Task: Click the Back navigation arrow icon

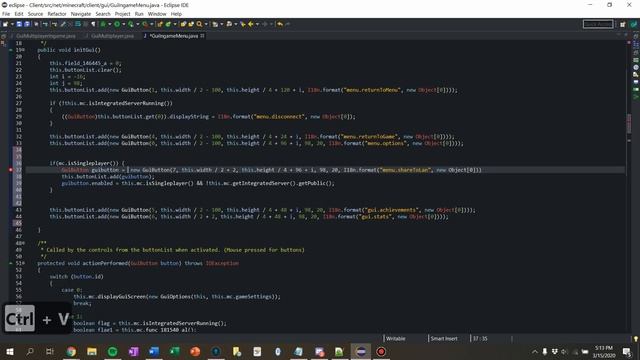Action: [251, 24]
